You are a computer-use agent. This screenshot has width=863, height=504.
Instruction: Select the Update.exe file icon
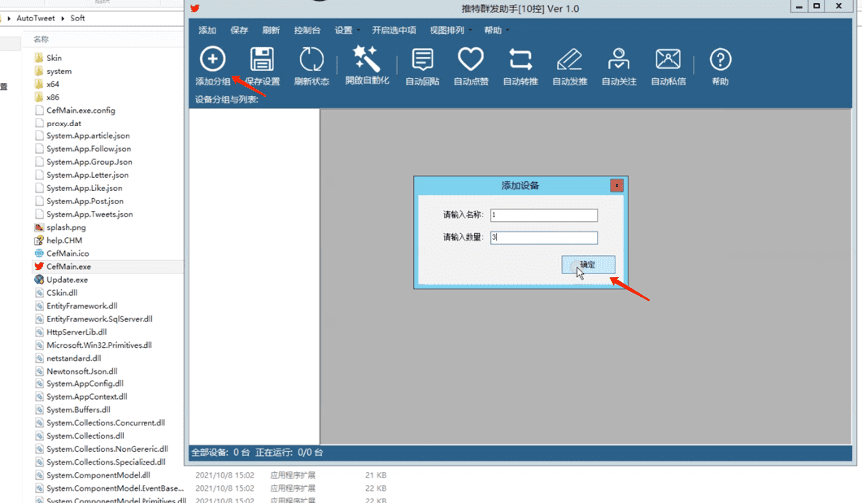coord(39,280)
